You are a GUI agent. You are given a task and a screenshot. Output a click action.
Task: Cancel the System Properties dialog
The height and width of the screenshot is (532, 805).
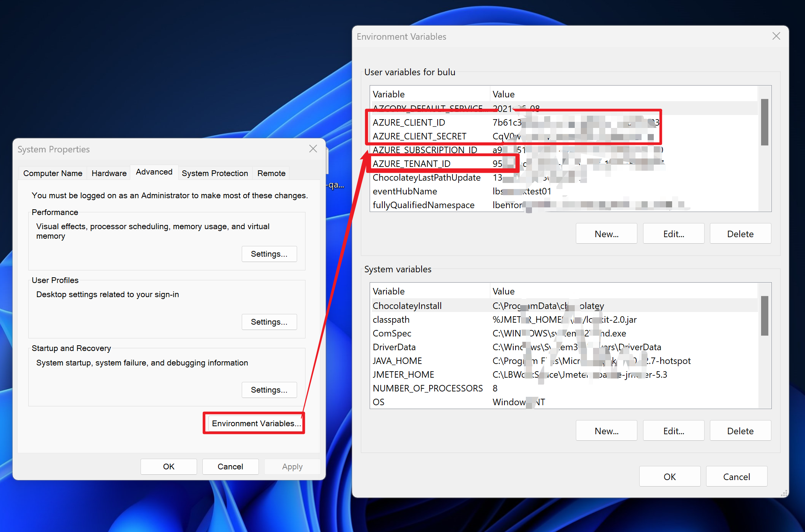230,467
